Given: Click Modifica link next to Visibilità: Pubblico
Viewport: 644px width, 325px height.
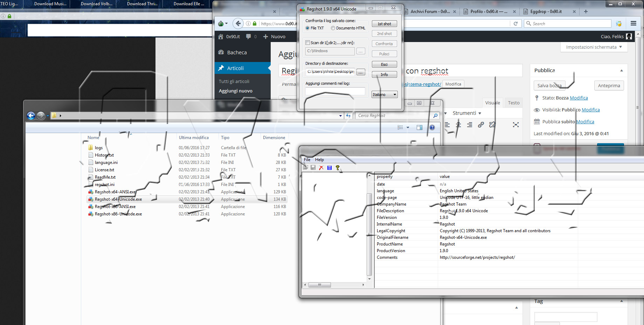Looking at the screenshot, I should coord(590,110).
